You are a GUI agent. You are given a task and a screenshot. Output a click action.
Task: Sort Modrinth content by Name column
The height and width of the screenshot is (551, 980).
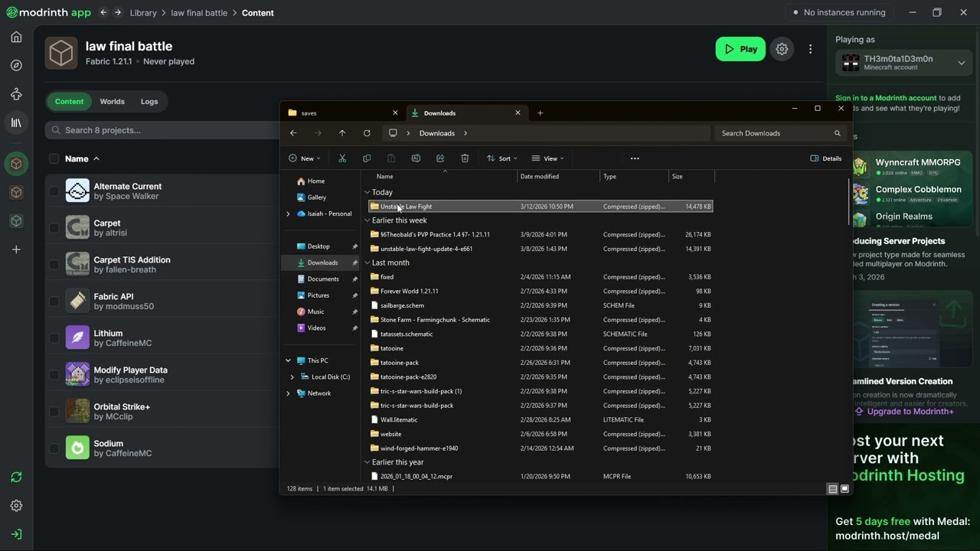coord(82,159)
